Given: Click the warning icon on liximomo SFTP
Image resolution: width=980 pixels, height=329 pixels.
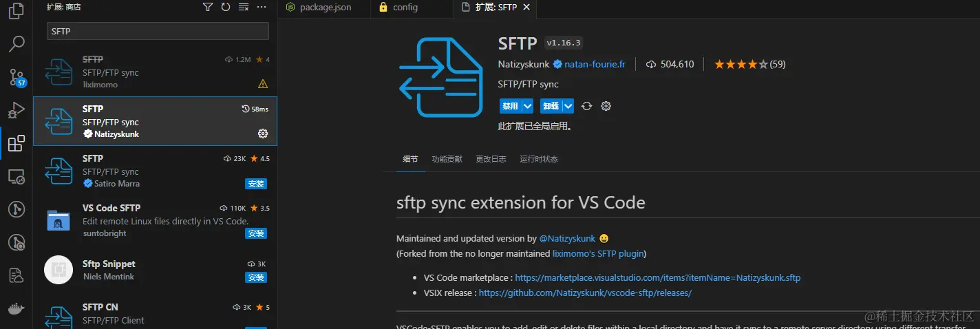Looking at the screenshot, I should click(x=263, y=84).
